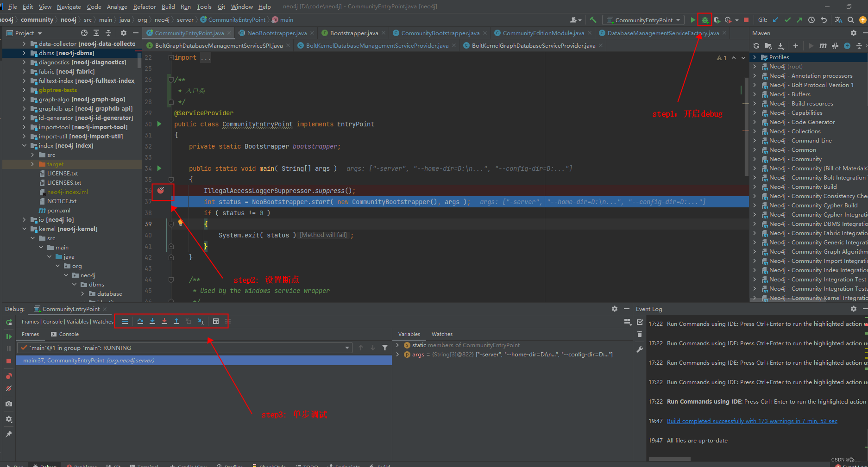Force Step Into with red arrow

(164, 321)
